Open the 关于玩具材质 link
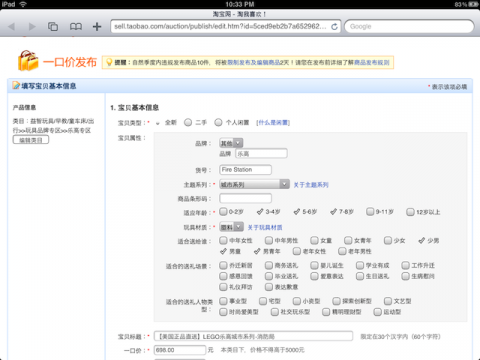The image size is (480, 360). pyautogui.click(x=265, y=227)
